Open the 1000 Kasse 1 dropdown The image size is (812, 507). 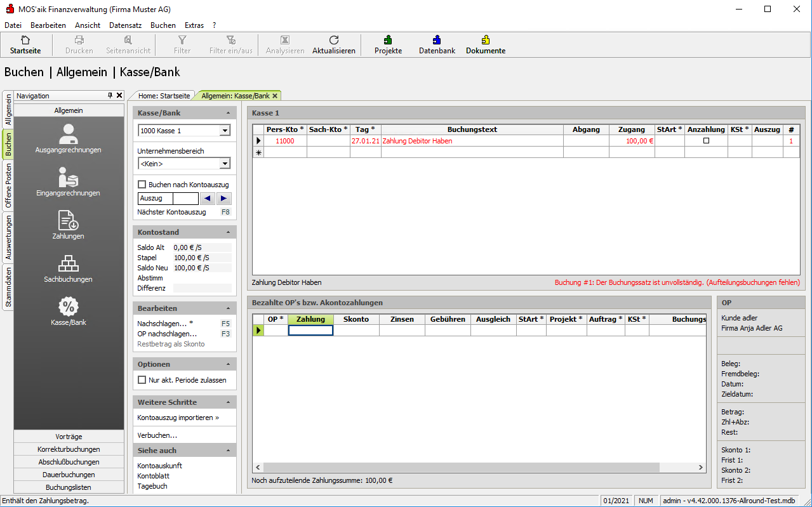point(224,131)
